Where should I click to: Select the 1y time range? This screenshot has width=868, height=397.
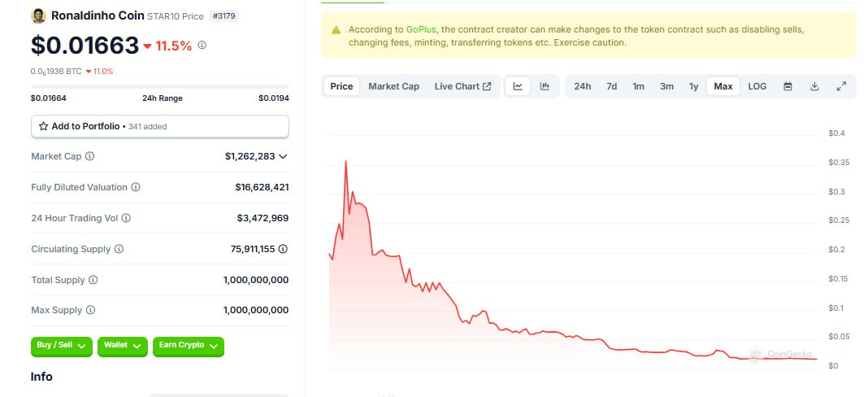tap(693, 86)
